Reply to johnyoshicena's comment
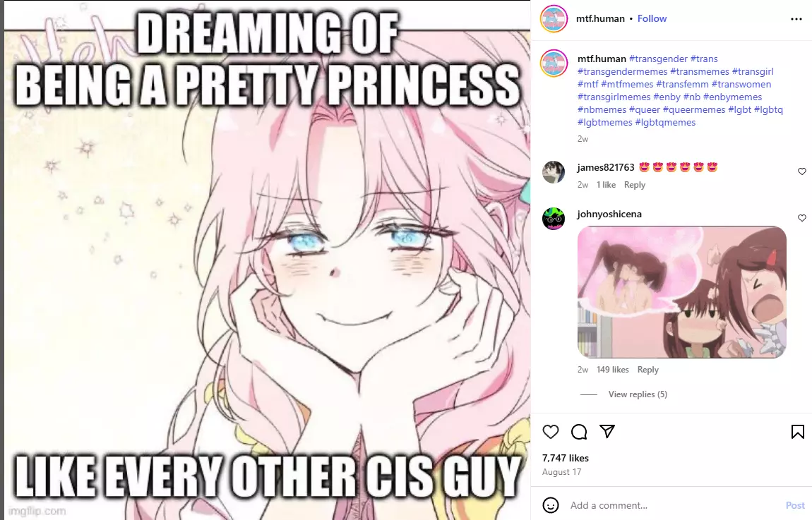812x520 pixels. 648,370
